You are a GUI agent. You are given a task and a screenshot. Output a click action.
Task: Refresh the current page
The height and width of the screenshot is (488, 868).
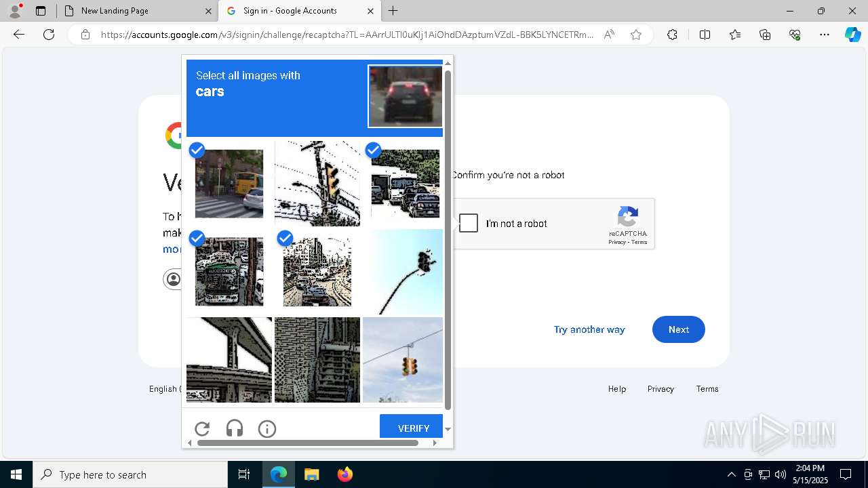(x=49, y=35)
